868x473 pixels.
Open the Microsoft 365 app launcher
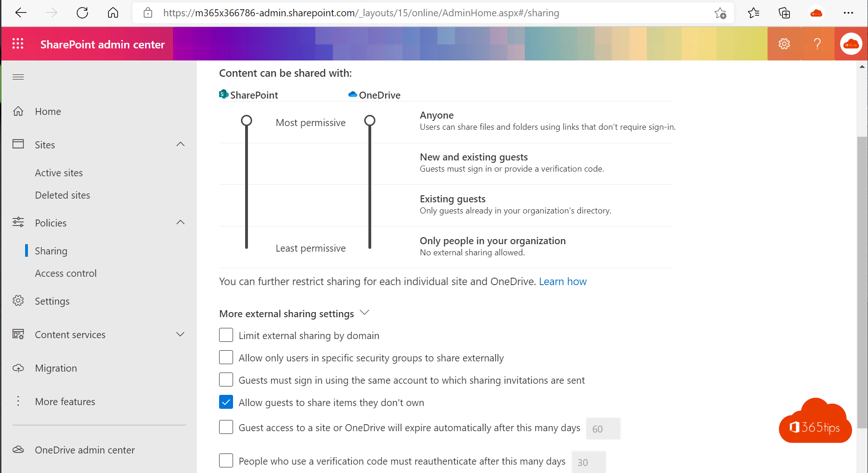(18, 44)
